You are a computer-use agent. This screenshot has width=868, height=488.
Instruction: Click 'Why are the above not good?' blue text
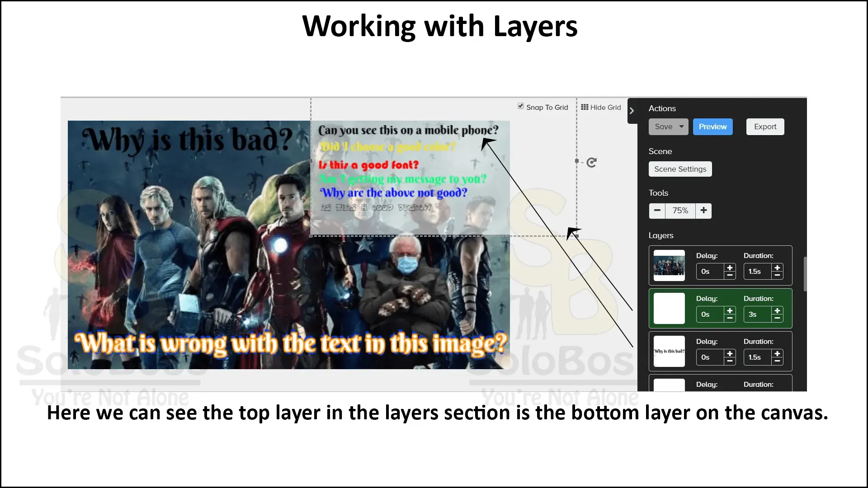pos(393,193)
